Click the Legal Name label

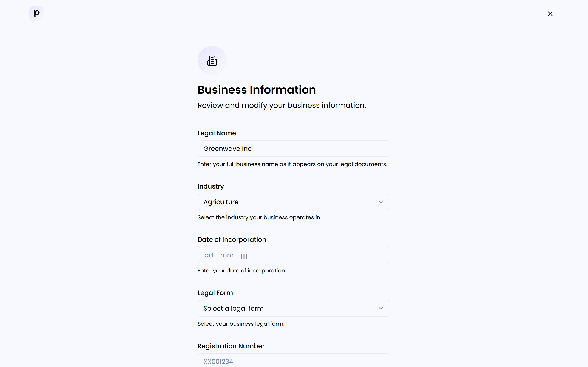coord(216,133)
